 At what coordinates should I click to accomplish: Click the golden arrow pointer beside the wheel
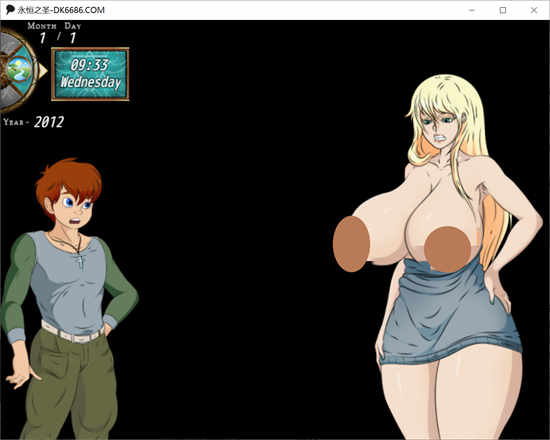pos(43,71)
